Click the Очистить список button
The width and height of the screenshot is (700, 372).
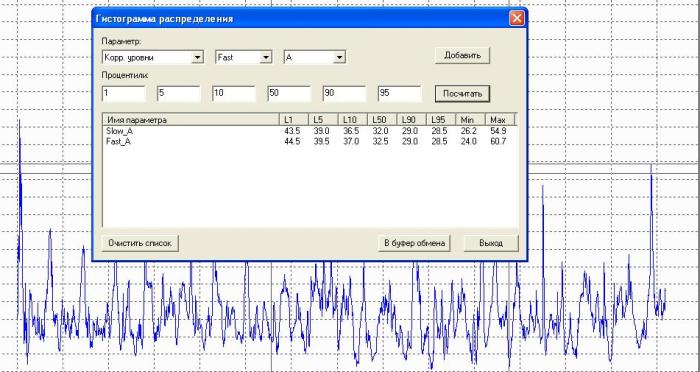140,243
